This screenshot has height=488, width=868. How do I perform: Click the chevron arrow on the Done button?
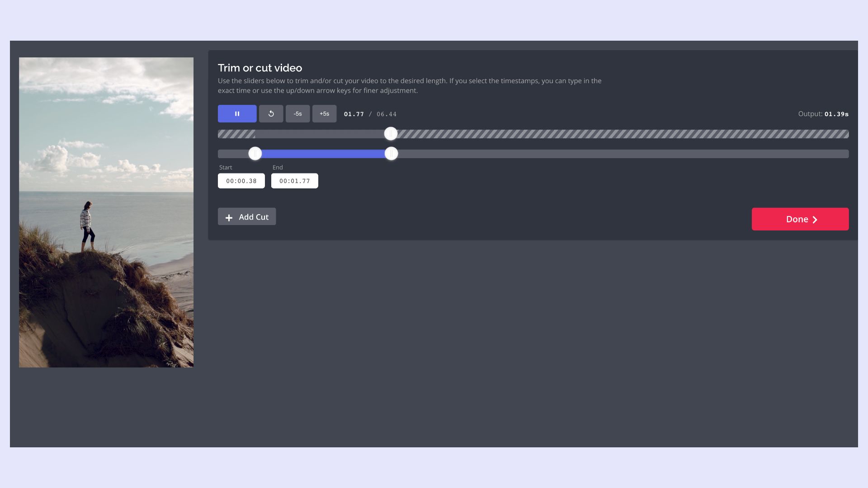tap(815, 220)
